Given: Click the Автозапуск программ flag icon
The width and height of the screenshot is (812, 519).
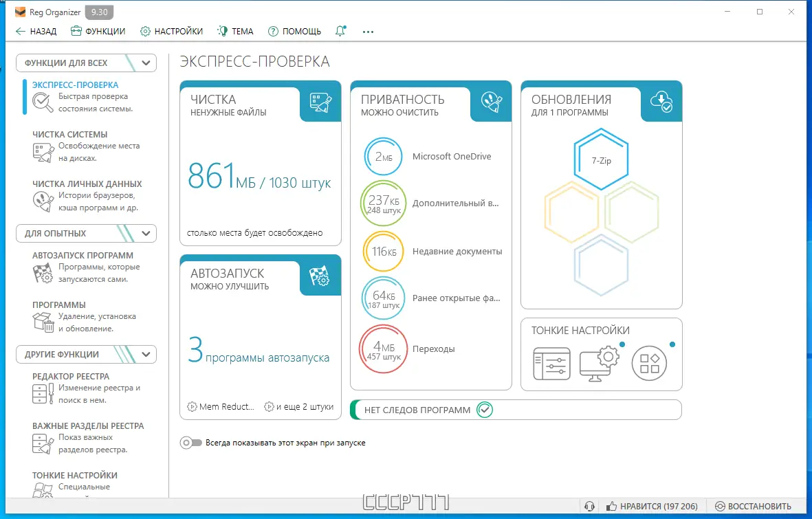Looking at the screenshot, I should pos(43,273).
